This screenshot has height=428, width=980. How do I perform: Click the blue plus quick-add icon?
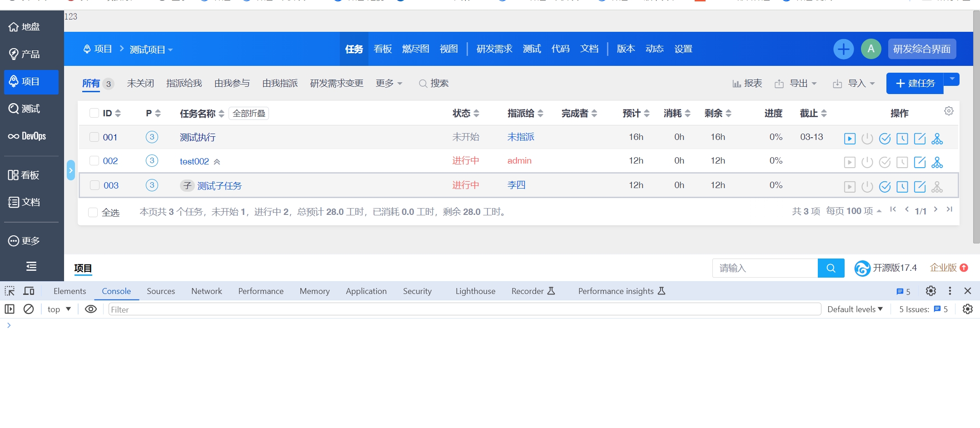click(843, 49)
